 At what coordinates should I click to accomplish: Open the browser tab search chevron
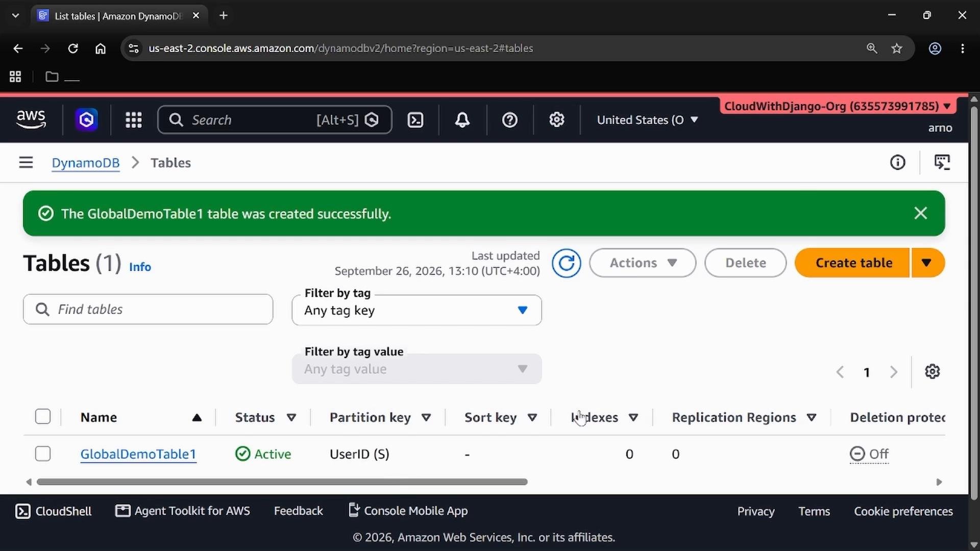coord(15,15)
